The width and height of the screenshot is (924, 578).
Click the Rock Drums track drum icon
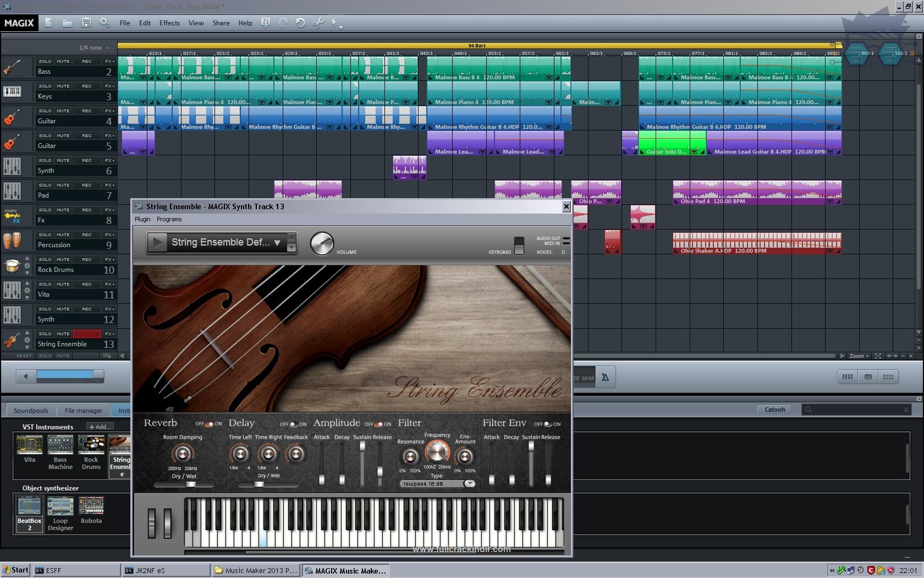pyautogui.click(x=12, y=265)
